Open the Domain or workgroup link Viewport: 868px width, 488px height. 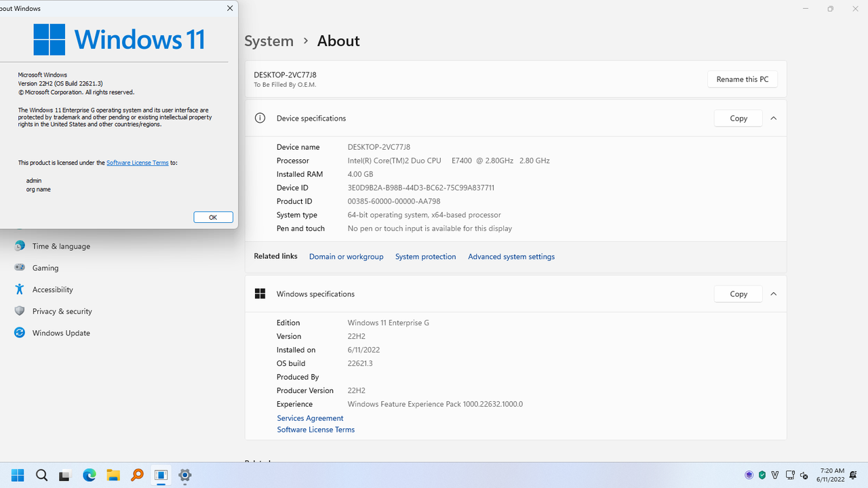point(346,257)
